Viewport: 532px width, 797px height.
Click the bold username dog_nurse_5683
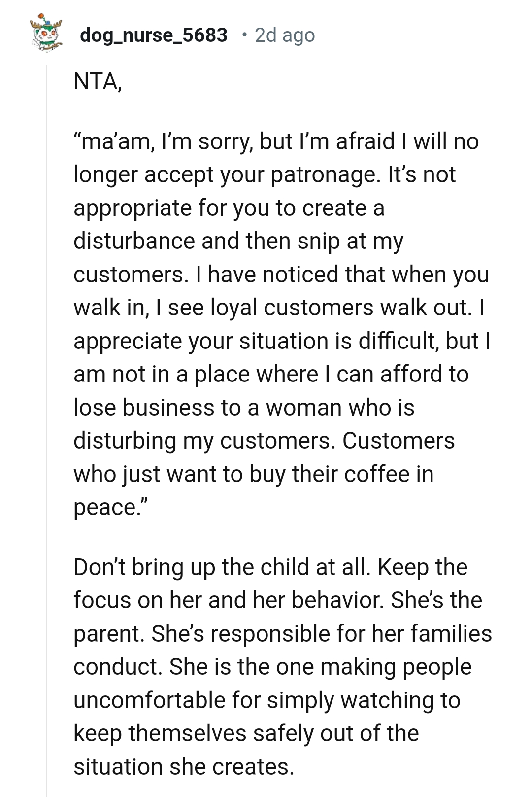(x=154, y=35)
